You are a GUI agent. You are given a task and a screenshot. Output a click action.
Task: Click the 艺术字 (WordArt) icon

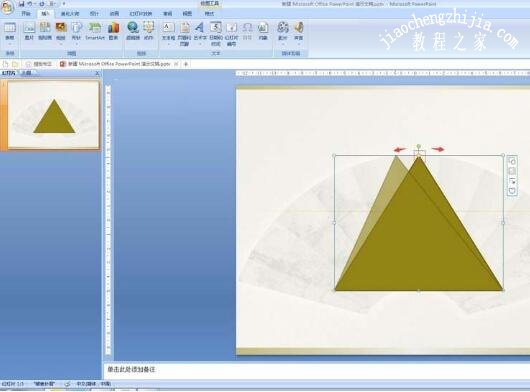tap(200, 28)
